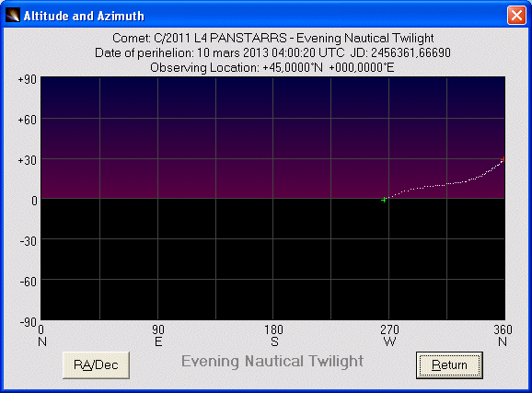
Task: Close the Altitude and Azimuth window
Action: pos(516,16)
